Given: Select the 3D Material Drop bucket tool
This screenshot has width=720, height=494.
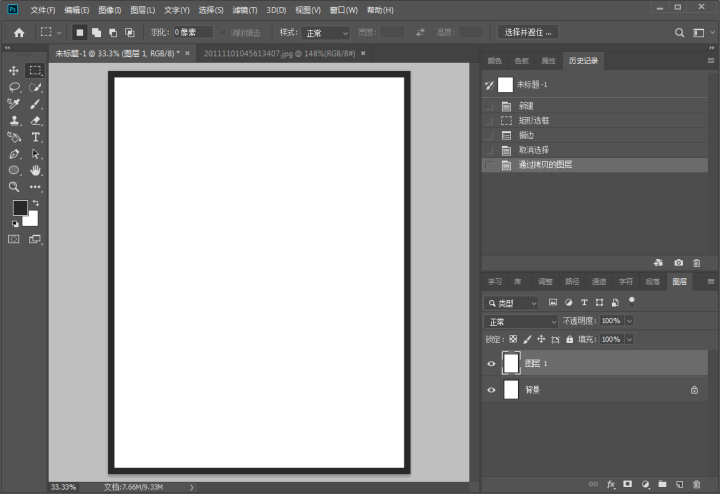Looking at the screenshot, I should click(x=14, y=137).
